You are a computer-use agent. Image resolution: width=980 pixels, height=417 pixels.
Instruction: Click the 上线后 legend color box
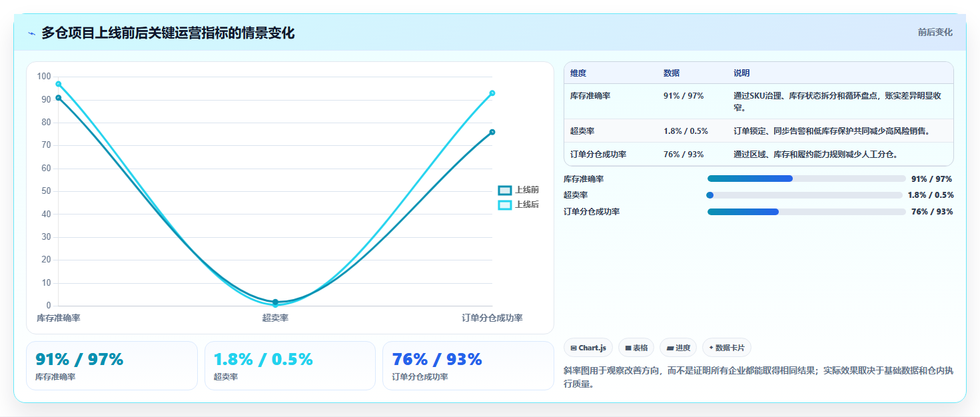tap(505, 205)
